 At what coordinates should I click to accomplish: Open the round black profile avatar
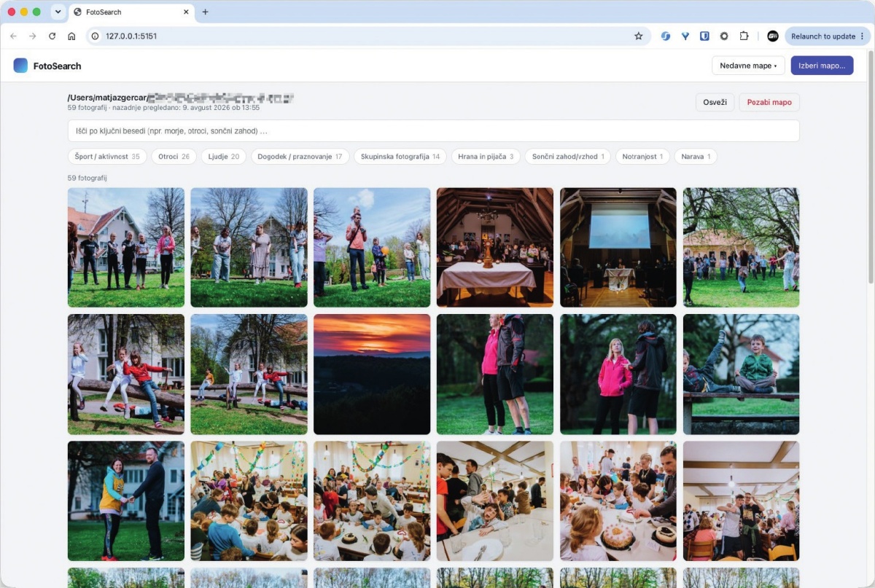[773, 36]
